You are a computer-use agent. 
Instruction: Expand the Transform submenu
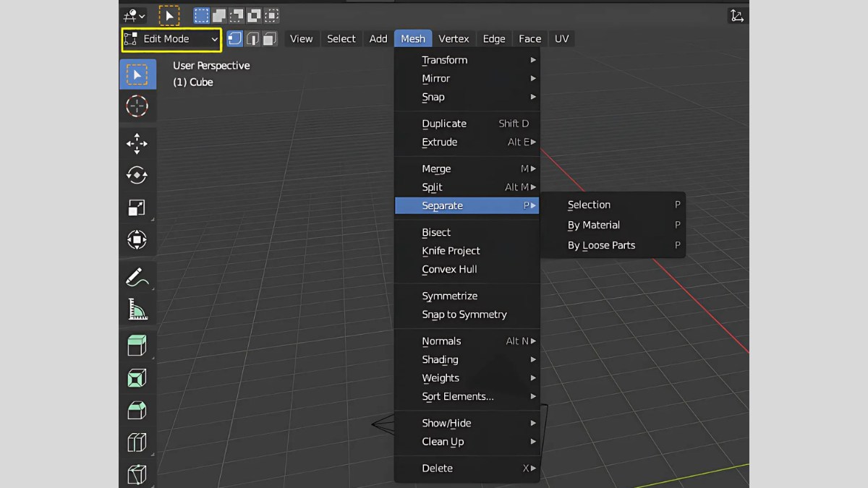click(467, 60)
